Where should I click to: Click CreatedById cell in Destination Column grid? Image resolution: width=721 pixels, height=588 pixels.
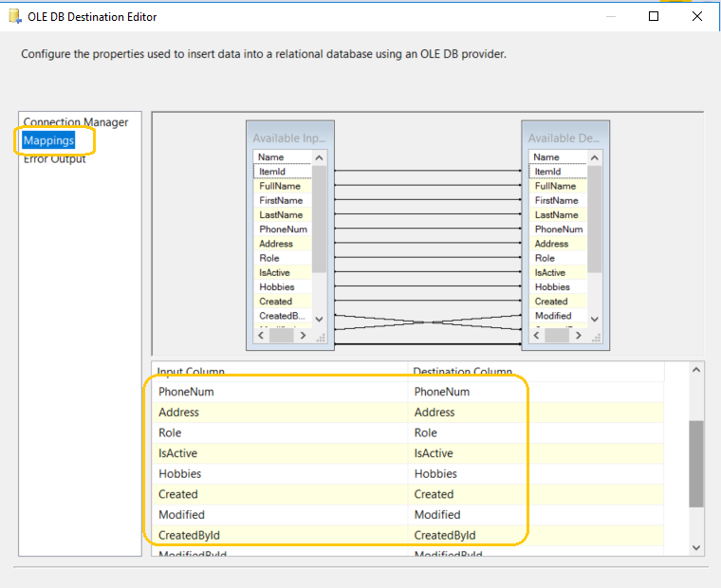[536, 535]
